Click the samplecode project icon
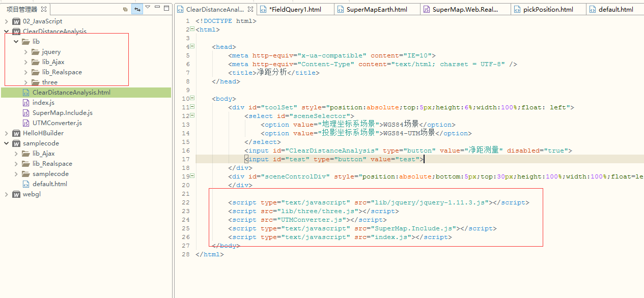Image resolution: width=644 pixels, height=298 pixels. click(x=16, y=143)
